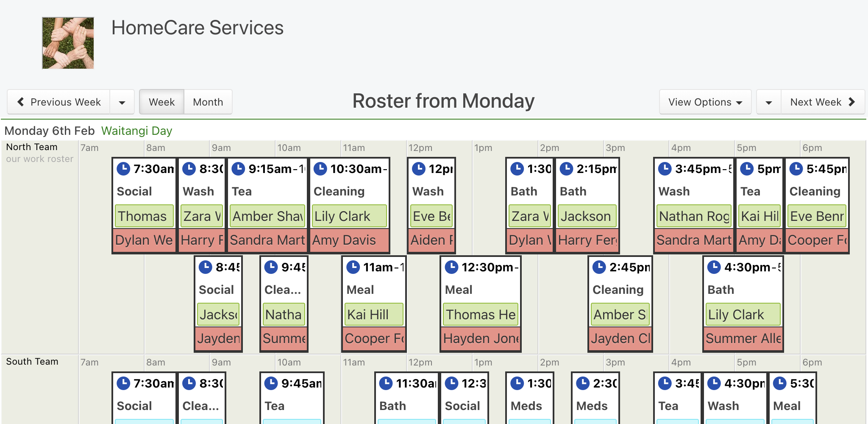Click clock icon on 7:30am North Social shift
The width and height of the screenshot is (868, 424).
(x=123, y=168)
